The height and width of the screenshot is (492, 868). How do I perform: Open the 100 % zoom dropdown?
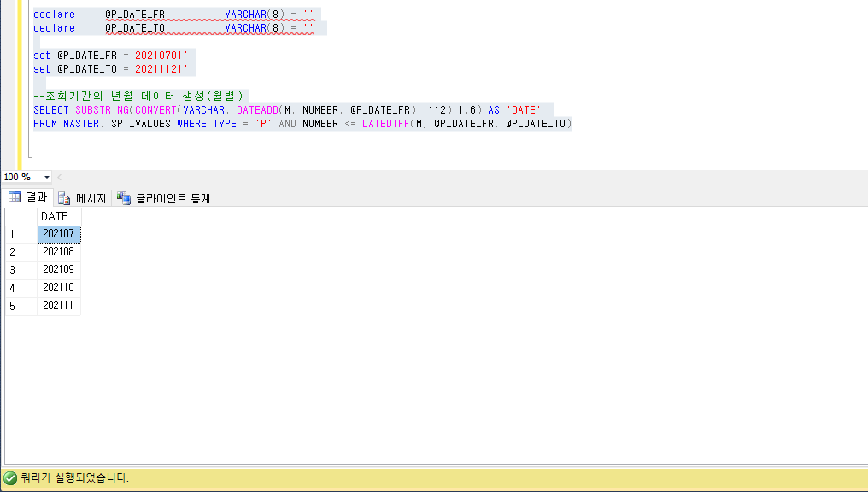tap(45, 177)
